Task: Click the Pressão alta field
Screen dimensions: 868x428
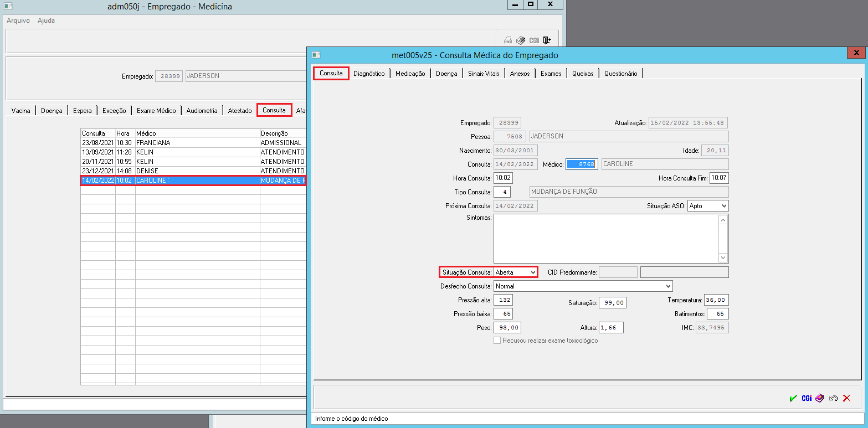Action: pyautogui.click(x=503, y=300)
